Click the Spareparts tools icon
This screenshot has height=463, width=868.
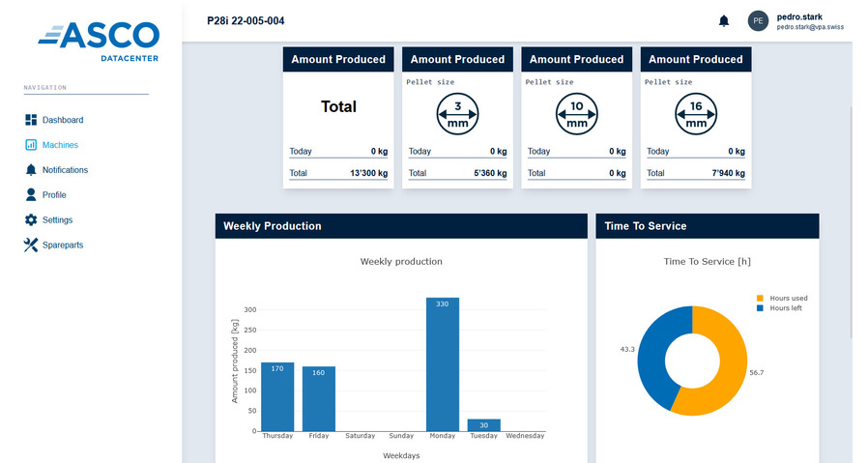[x=31, y=245]
